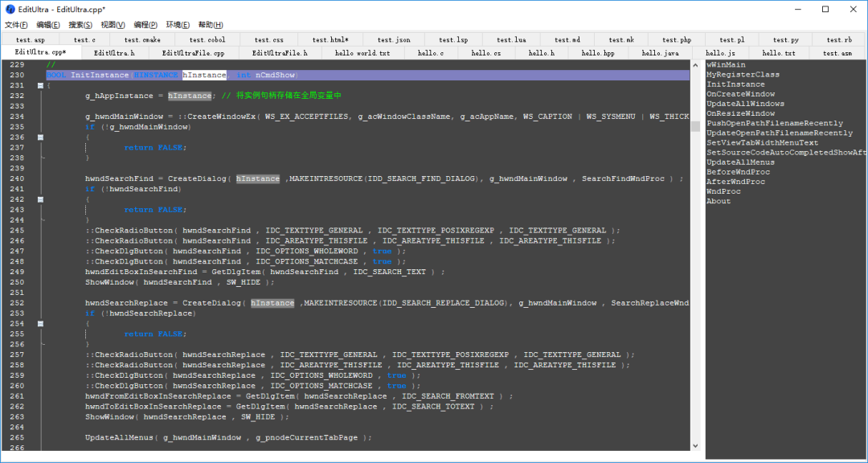Select the hello.c tab
868x463 pixels.
click(431, 53)
